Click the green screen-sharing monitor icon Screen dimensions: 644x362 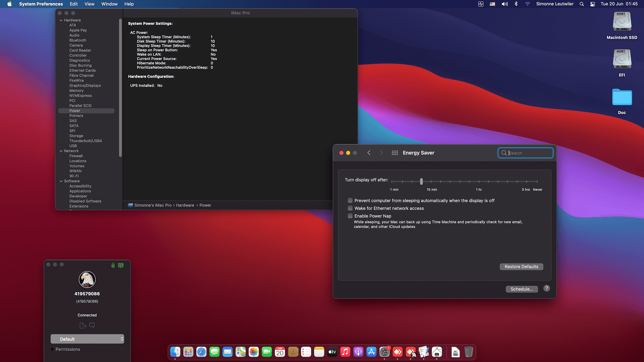121,265
